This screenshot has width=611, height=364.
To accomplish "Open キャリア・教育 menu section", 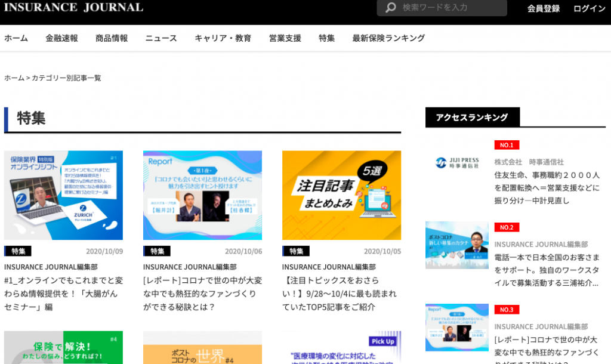I will pyautogui.click(x=223, y=38).
